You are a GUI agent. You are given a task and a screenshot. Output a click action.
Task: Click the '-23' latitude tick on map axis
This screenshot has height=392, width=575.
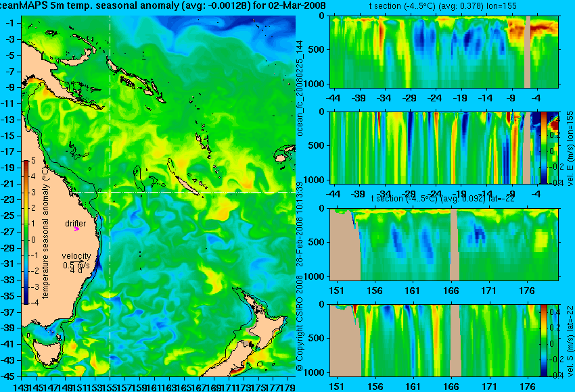point(8,199)
